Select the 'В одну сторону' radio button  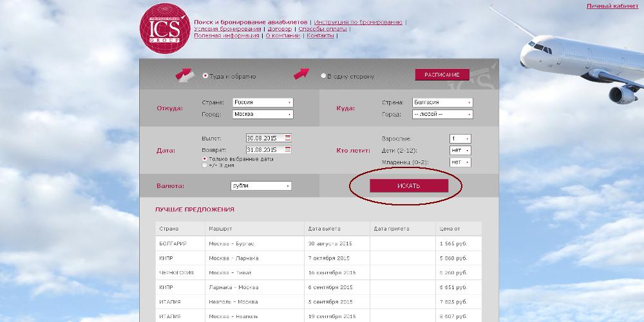pos(323,76)
